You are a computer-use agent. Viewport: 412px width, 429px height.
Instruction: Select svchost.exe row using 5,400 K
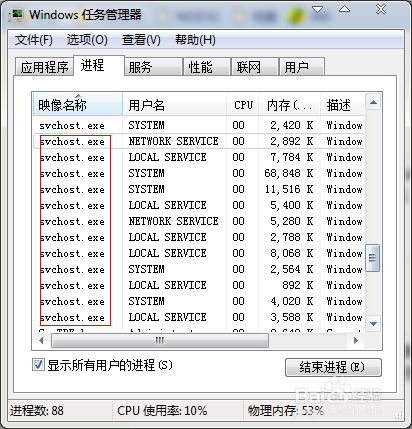pyautogui.click(x=199, y=205)
